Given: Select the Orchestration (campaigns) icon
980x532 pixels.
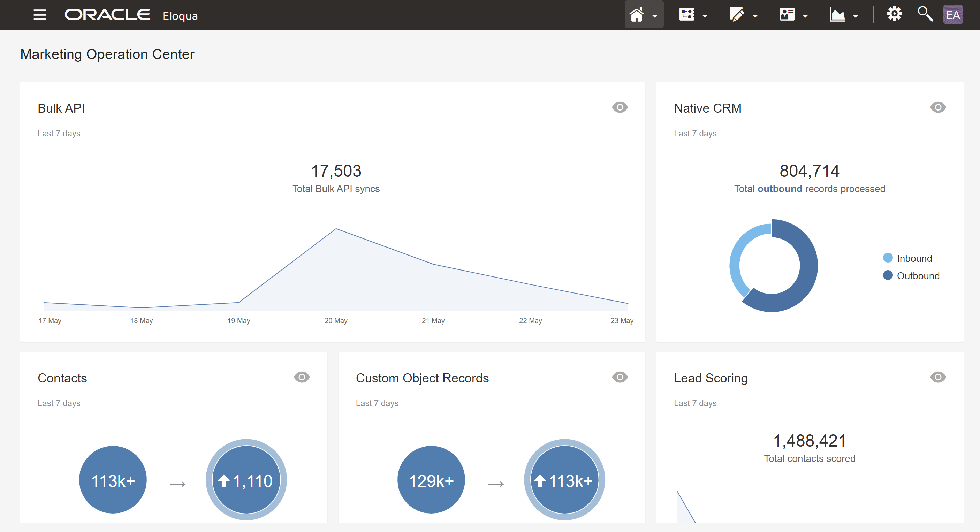Looking at the screenshot, I should click(687, 14).
